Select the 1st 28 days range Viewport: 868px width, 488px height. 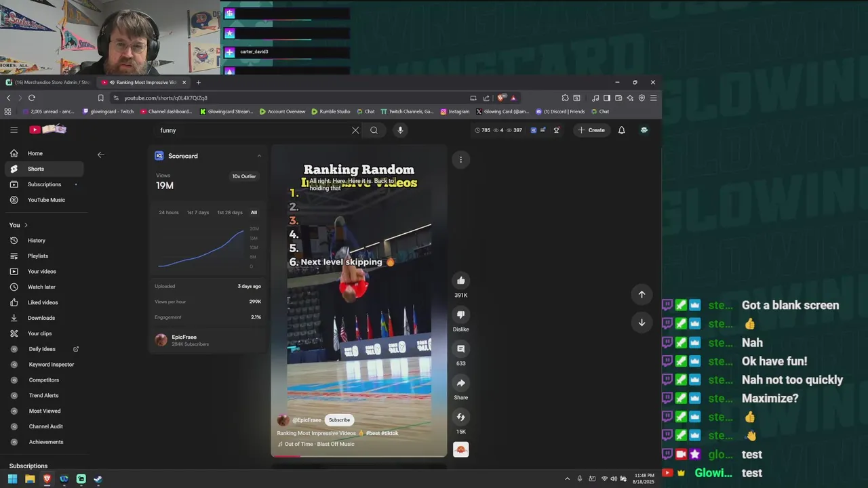click(x=230, y=212)
